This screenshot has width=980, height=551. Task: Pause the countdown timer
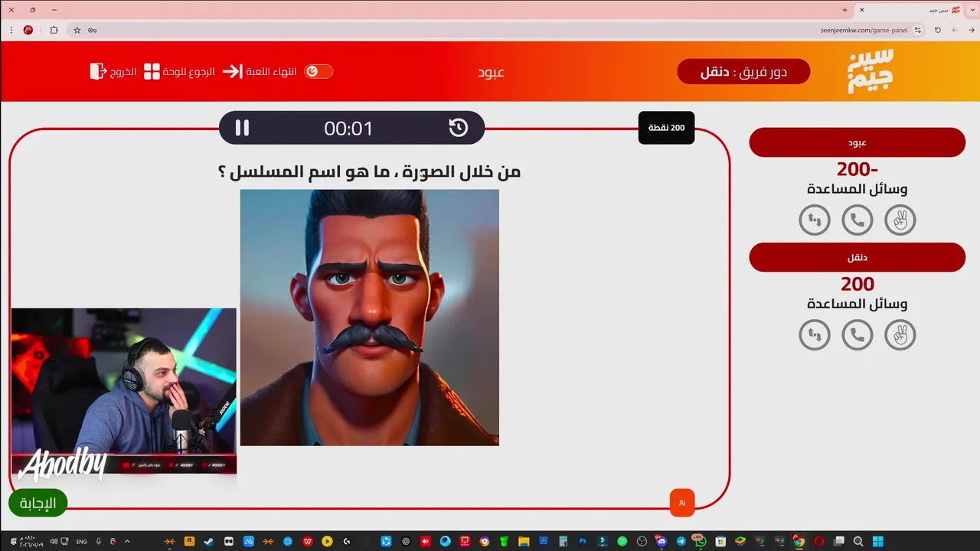coord(242,128)
